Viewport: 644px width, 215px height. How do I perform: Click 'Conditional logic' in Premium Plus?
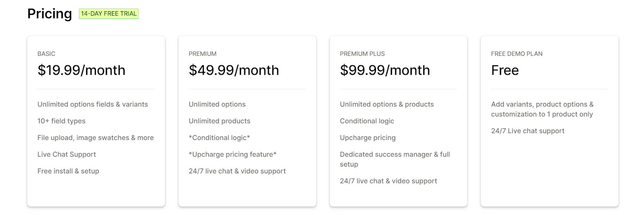pos(367,121)
